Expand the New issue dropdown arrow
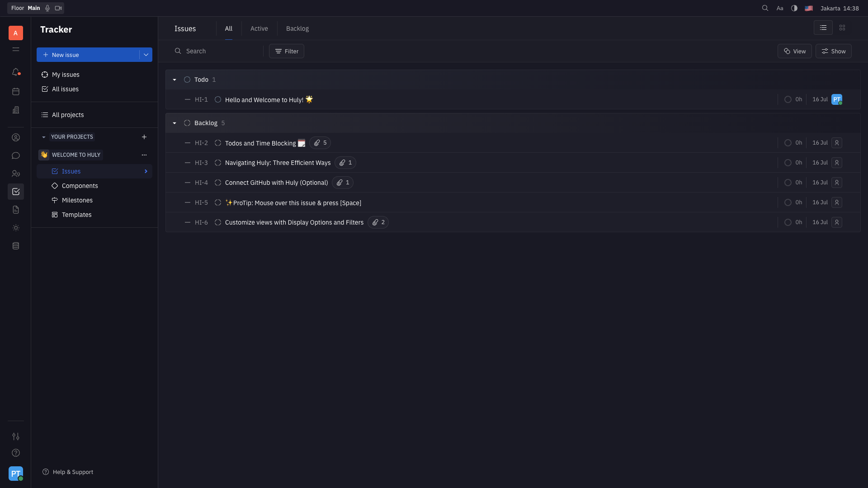 (x=146, y=55)
